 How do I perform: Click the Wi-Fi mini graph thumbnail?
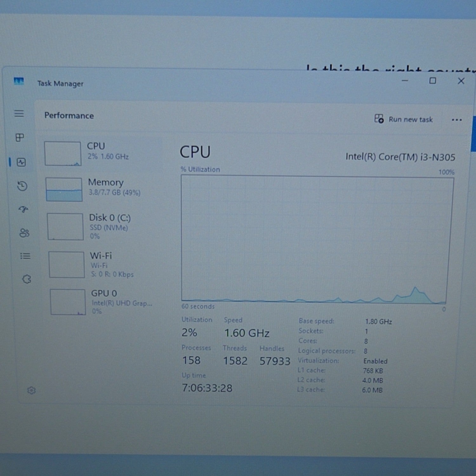[67, 265]
